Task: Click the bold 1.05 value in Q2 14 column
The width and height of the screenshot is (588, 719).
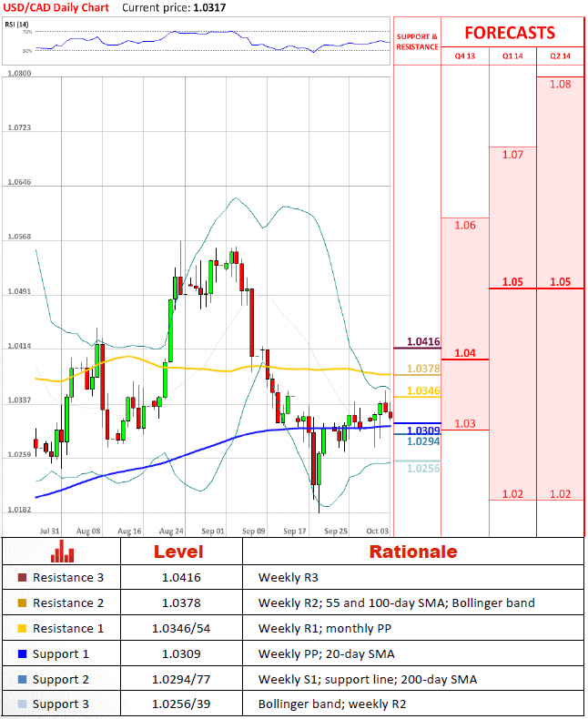Action: [x=560, y=282]
